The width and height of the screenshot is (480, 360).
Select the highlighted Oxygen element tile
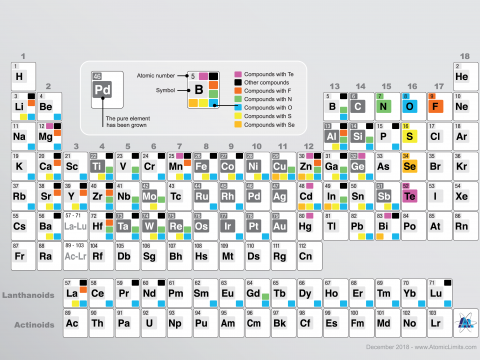point(414,107)
